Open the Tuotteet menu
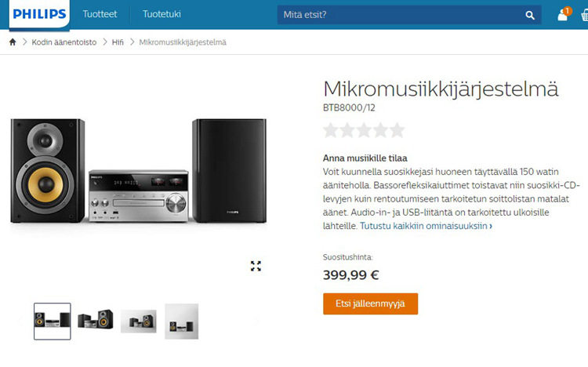The image size is (588, 367). (x=99, y=15)
